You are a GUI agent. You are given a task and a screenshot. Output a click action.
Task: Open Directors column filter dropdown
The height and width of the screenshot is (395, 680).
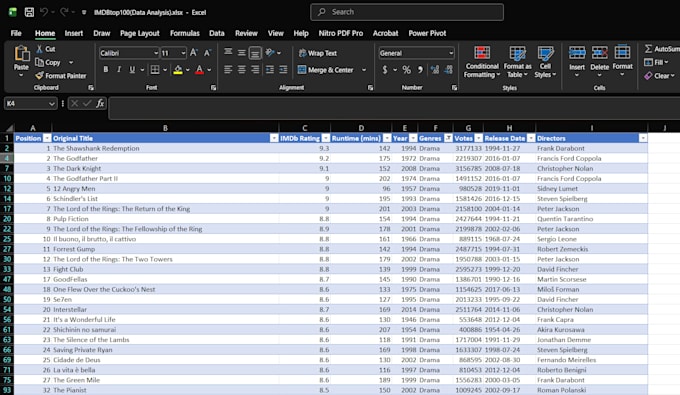[643, 138]
